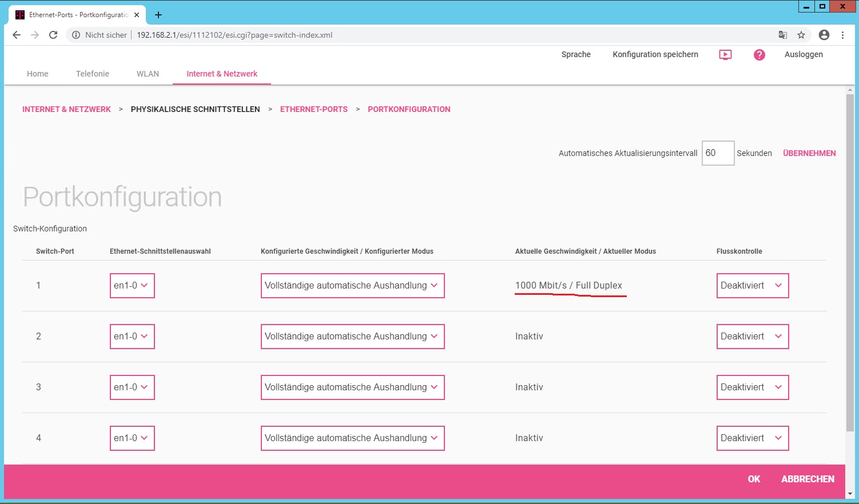859x504 pixels.
Task: Select the Internet & Netzwerk tab
Action: (222, 74)
